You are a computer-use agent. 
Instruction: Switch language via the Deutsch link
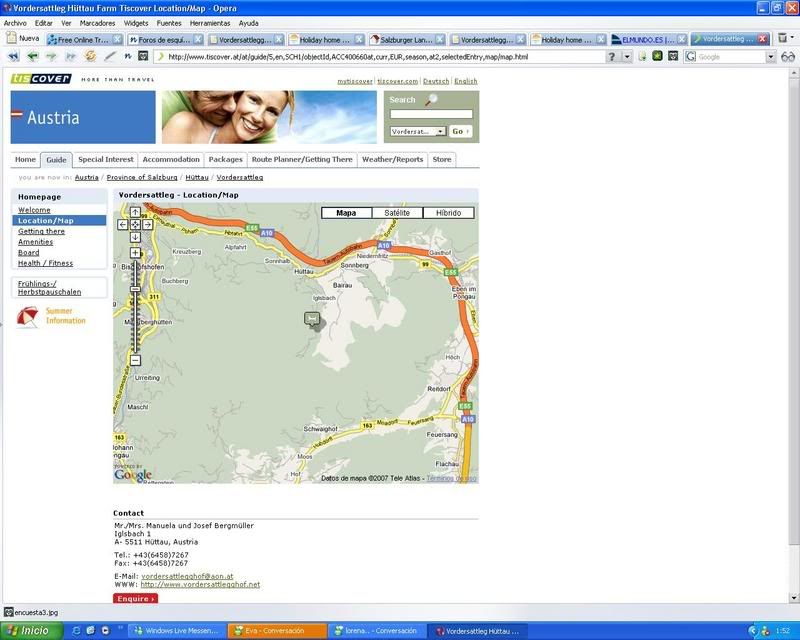click(436, 81)
